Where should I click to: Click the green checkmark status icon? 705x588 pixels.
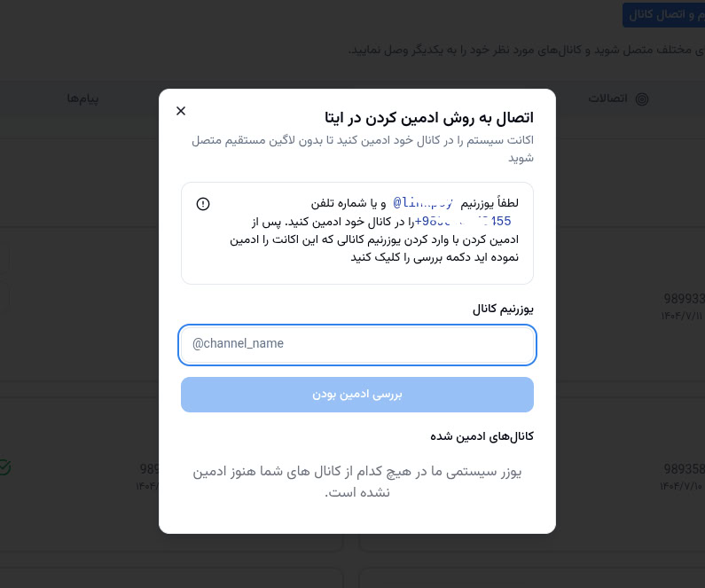(4, 466)
